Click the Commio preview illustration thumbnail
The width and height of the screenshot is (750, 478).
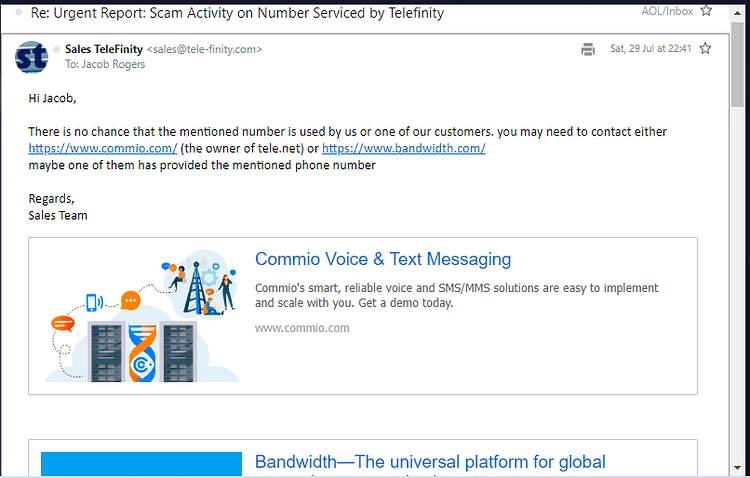(x=142, y=316)
